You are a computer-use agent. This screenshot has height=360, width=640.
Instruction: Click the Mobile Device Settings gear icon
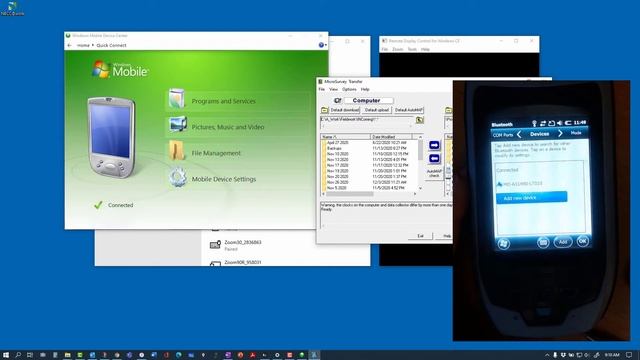tap(178, 178)
